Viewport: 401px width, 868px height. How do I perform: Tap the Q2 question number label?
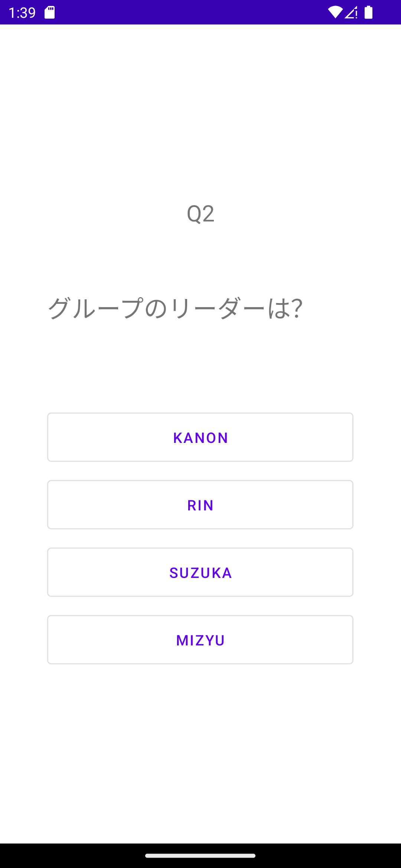click(x=200, y=214)
